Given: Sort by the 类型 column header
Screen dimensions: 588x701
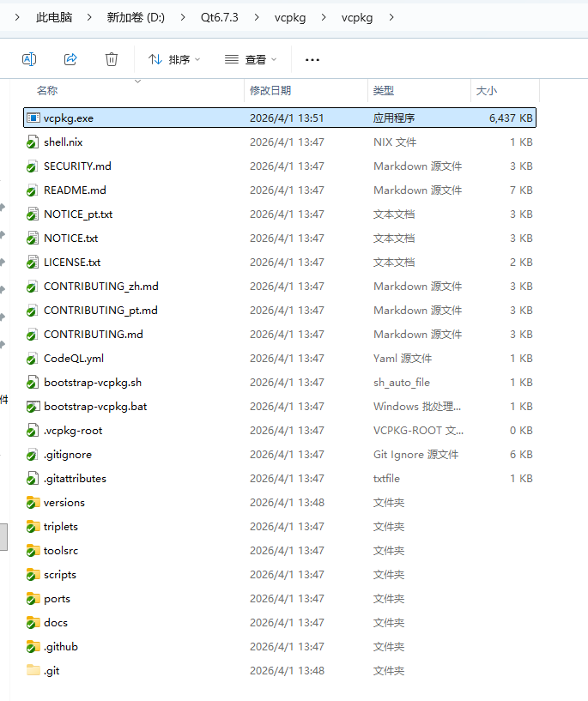Looking at the screenshot, I should (x=384, y=91).
